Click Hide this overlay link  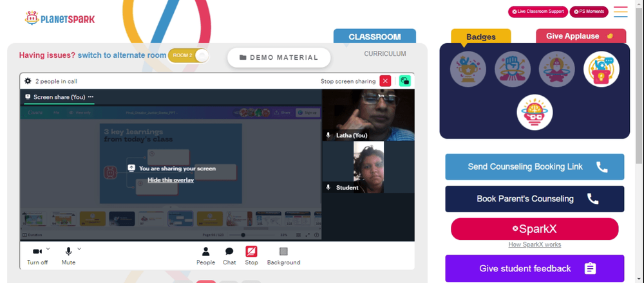171,179
